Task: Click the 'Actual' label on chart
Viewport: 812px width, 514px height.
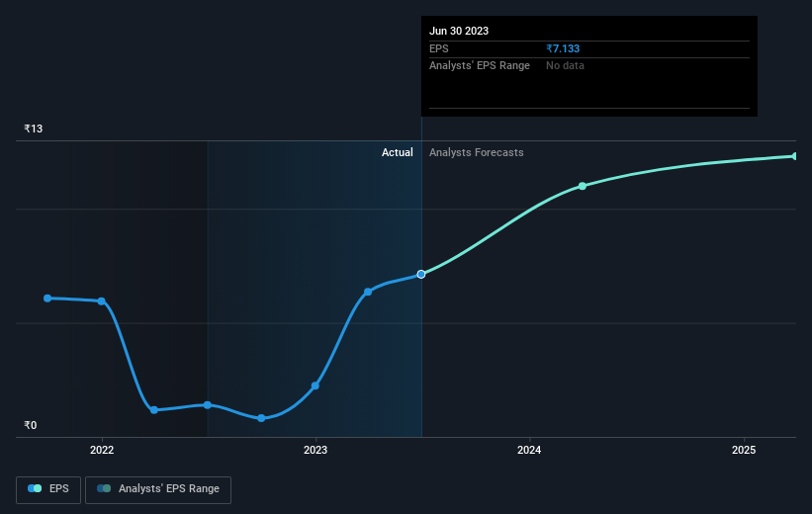Action: [x=398, y=152]
